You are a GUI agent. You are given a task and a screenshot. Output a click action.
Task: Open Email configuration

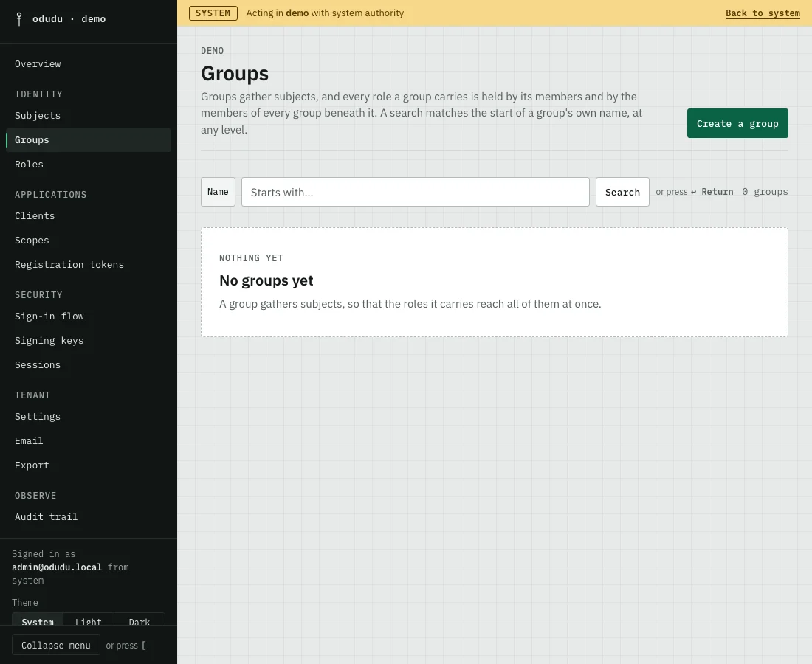click(x=89, y=441)
